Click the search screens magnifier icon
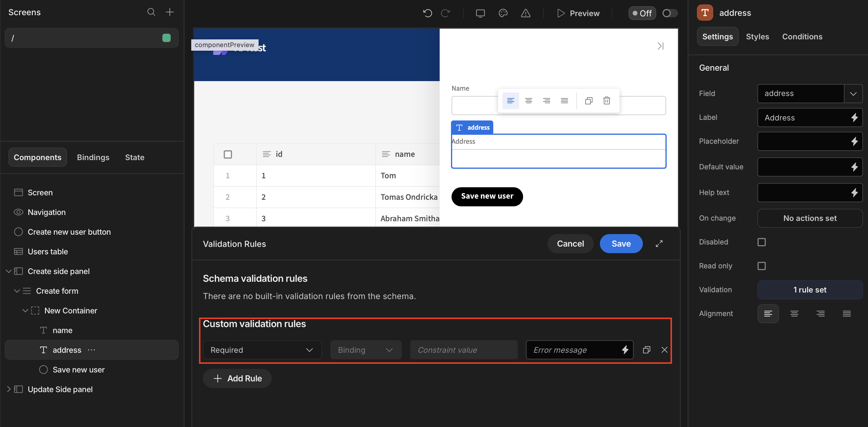 [151, 12]
